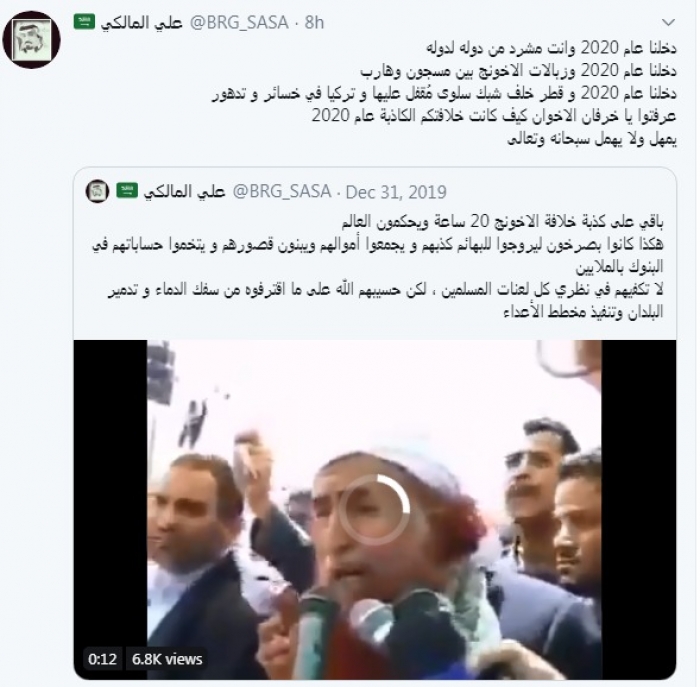The height and width of the screenshot is (687, 700).
Task: Click the quoted line "البنوك بالملايين"
Action: pos(620,266)
